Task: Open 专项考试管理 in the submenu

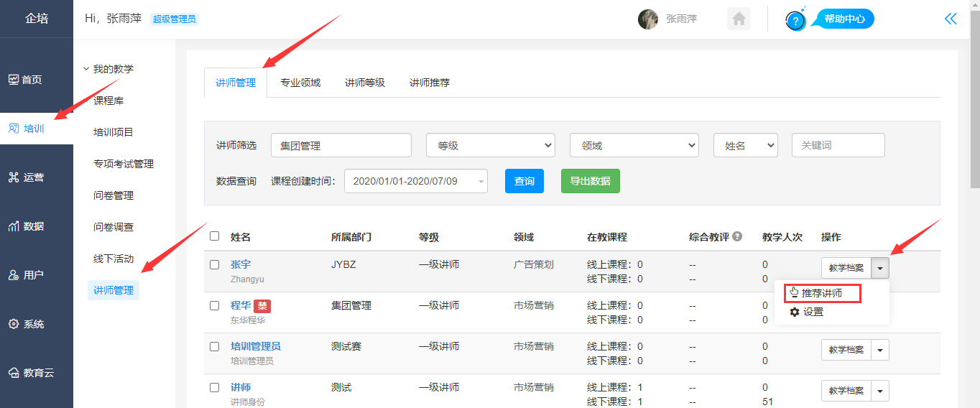Action: [124, 164]
